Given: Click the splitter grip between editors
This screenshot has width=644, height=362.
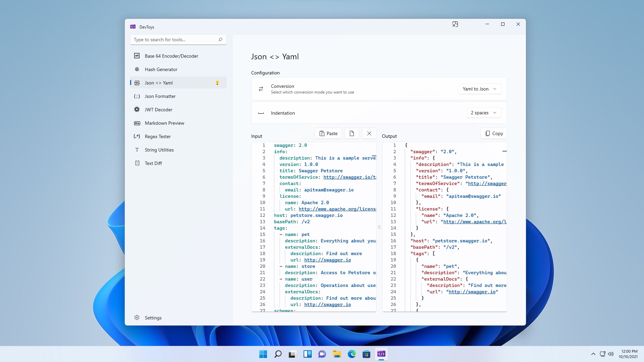Looking at the screenshot, I should (379, 227).
